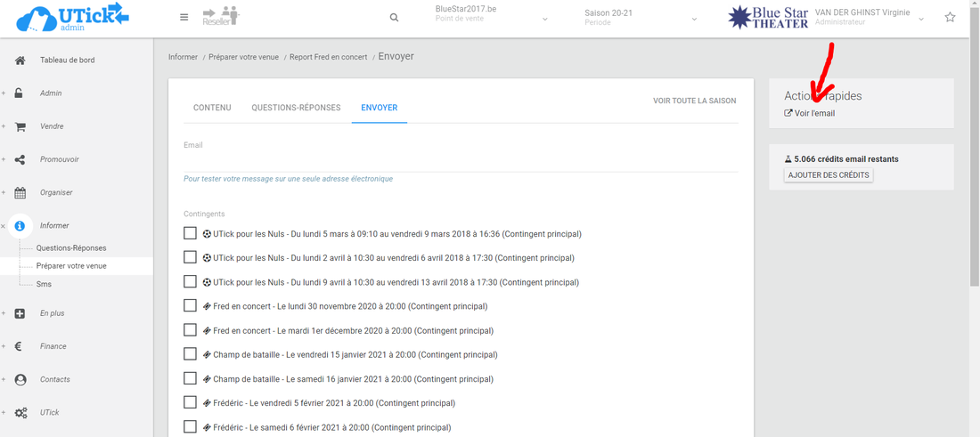Viewport: 980px width, 437px height.
Task: Switch to the Contenu tab
Action: [x=212, y=108]
